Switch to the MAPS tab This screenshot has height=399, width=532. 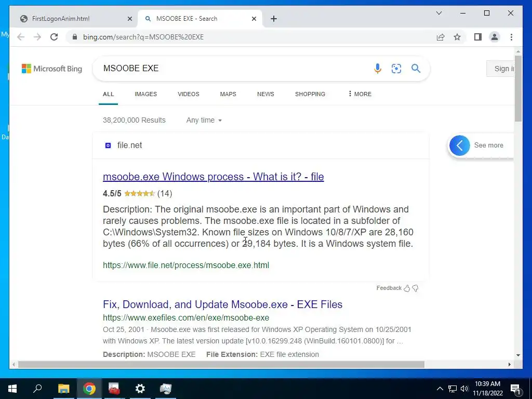tap(228, 94)
